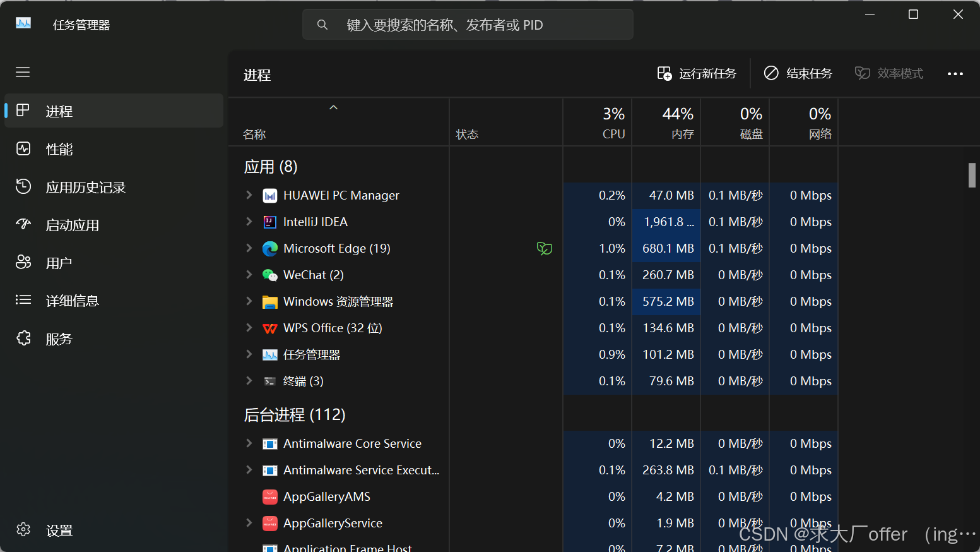Image resolution: width=980 pixels, height=552 pixels.
Task: Click 结束任务 end task button
Action: pyautogui.click(x=798, y=74)
